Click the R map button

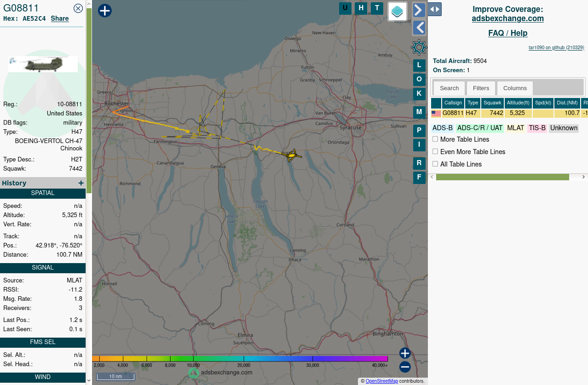pyautogui.click(x=419, y=163)
